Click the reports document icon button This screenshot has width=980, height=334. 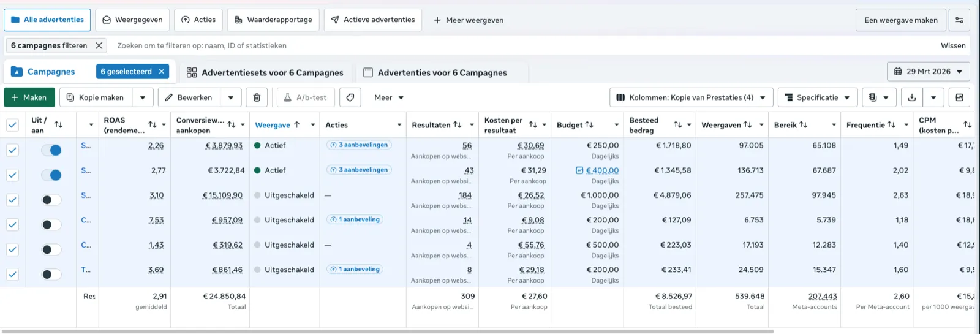click(x=873, y=97)
